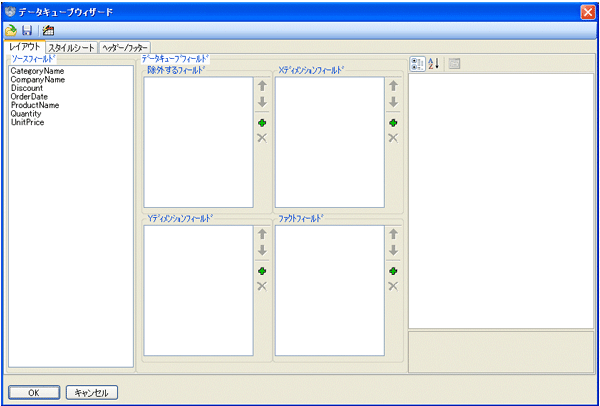Click remove X for 除外するフィールド
600x406 pixels.
(262, 138)
